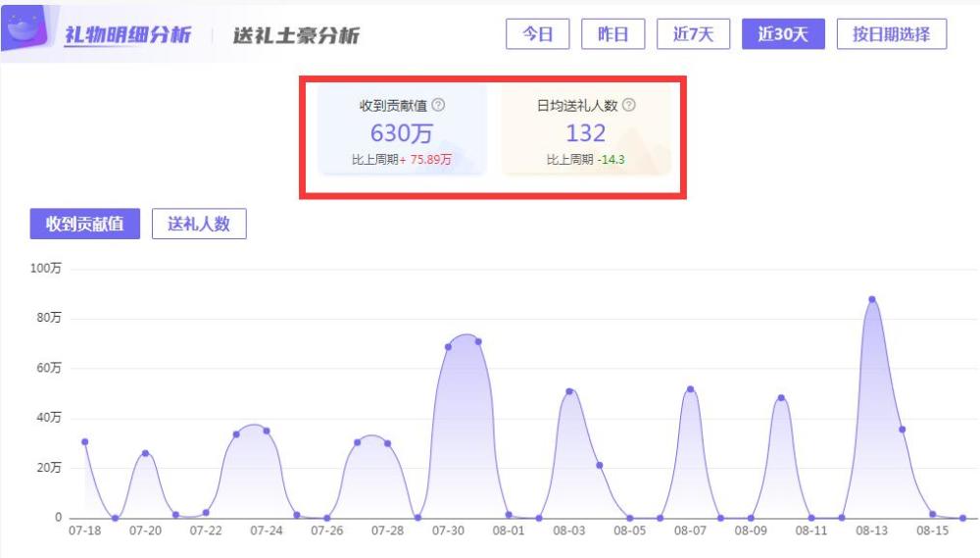Click the 07-24 x-axis date label

pos(267,531)
